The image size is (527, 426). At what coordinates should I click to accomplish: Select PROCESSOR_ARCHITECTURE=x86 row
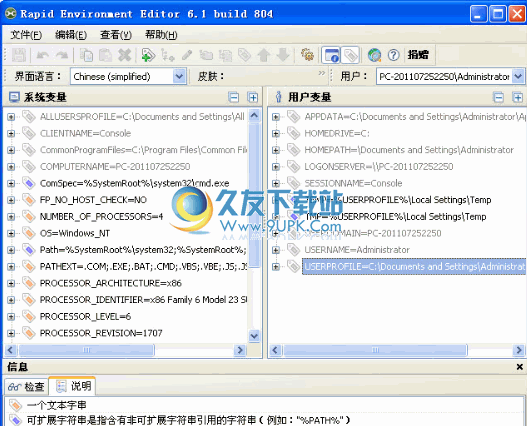point(111,283)
